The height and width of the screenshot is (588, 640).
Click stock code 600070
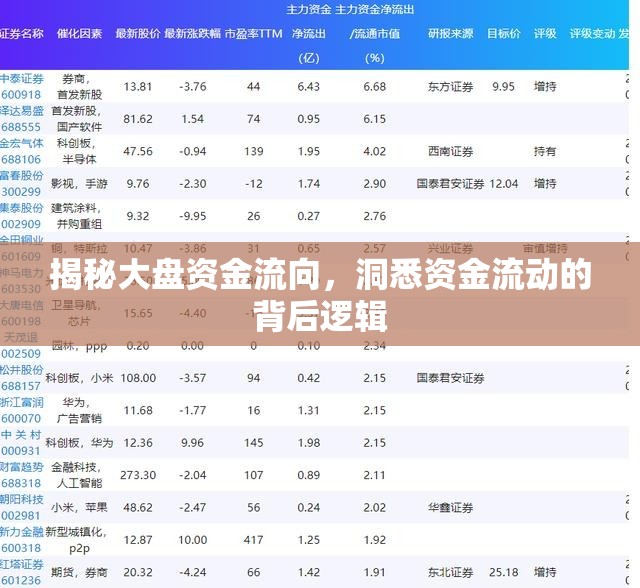tap(21, 419)
